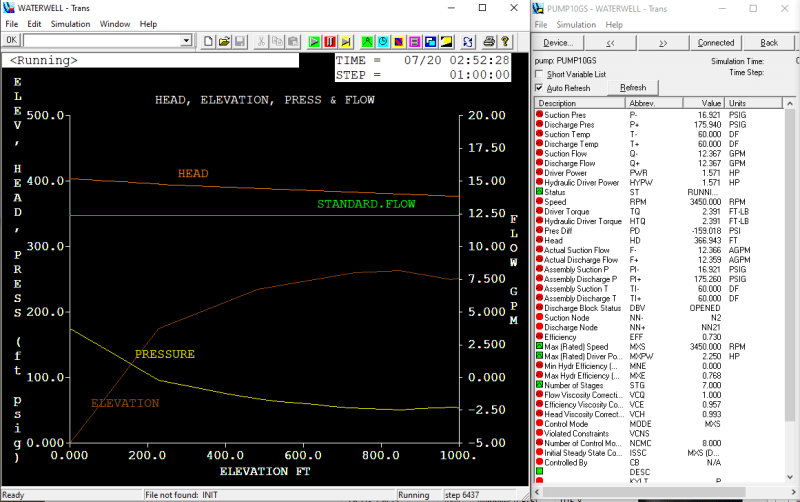Select the Discharge Block Status row
Image resolution: width=800 pixels, height=502 pixels.
[658, 308]
